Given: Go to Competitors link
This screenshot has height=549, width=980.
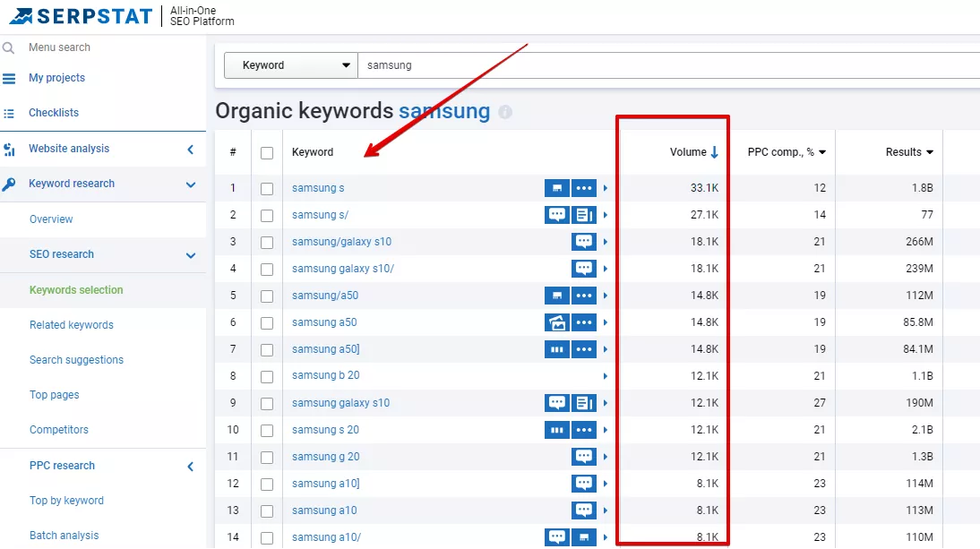Looking at the screenshot, I should click(59, 430).
